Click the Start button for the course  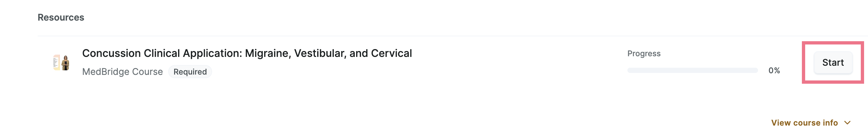click(x=833, y=62)
